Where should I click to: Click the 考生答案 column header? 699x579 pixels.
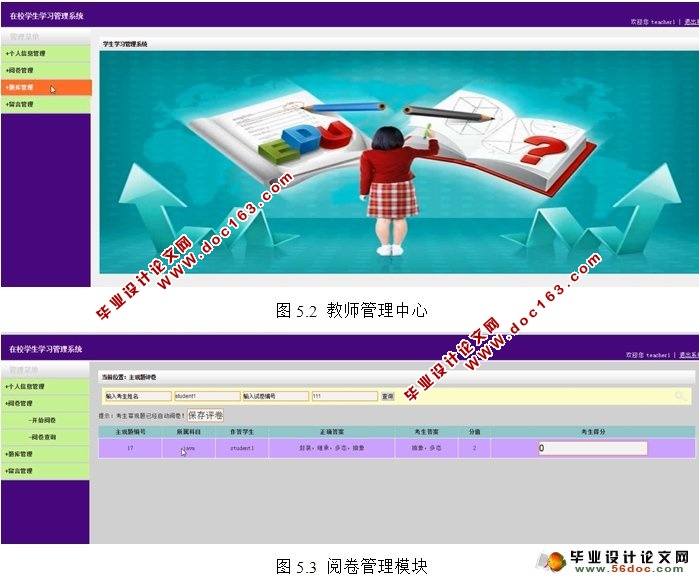(x=427, y=432)
